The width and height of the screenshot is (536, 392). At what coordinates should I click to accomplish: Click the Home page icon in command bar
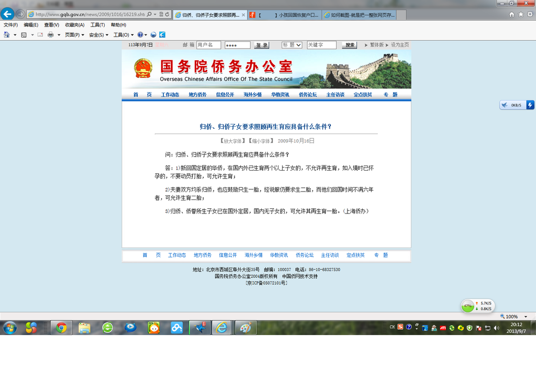tap(6, 35)
